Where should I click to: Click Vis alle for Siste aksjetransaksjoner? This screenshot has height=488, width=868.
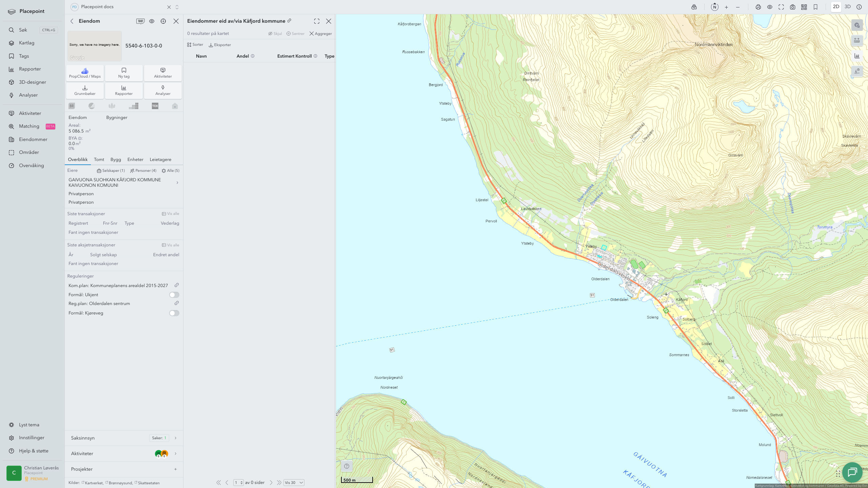(x=171, y=245)
